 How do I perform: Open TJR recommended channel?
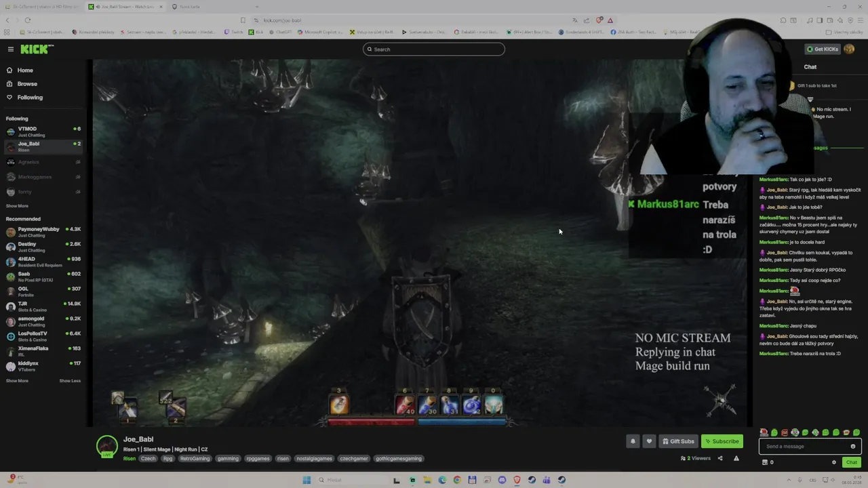click(43, 306)
